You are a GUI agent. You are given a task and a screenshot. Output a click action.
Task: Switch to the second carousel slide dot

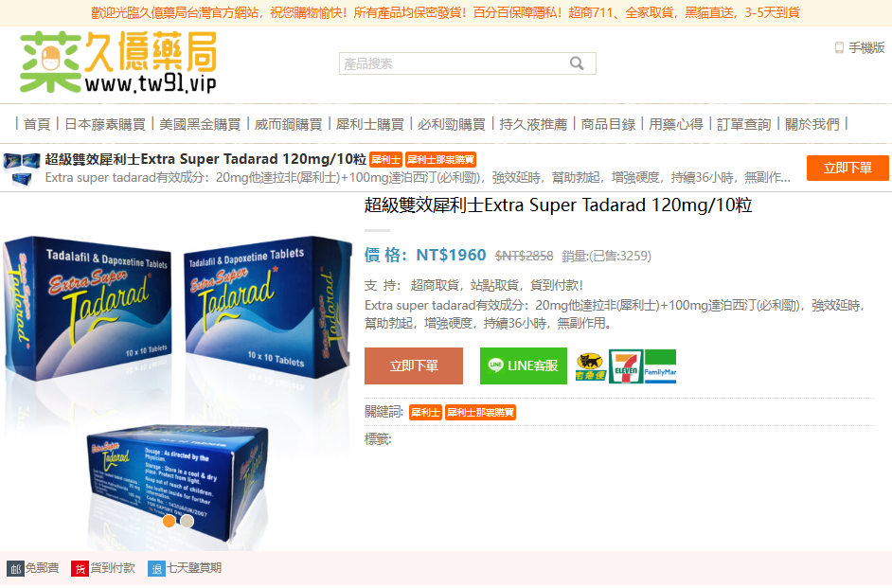pos(187,521)
